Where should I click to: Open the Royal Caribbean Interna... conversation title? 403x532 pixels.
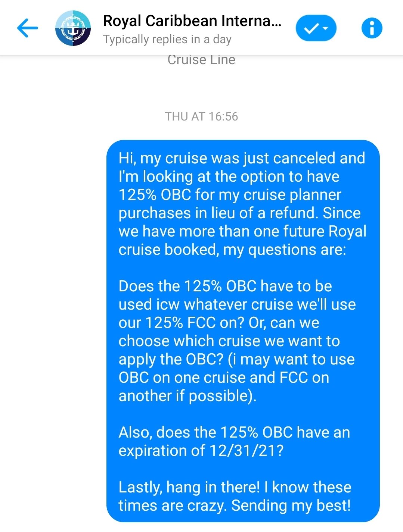[192, 21]
